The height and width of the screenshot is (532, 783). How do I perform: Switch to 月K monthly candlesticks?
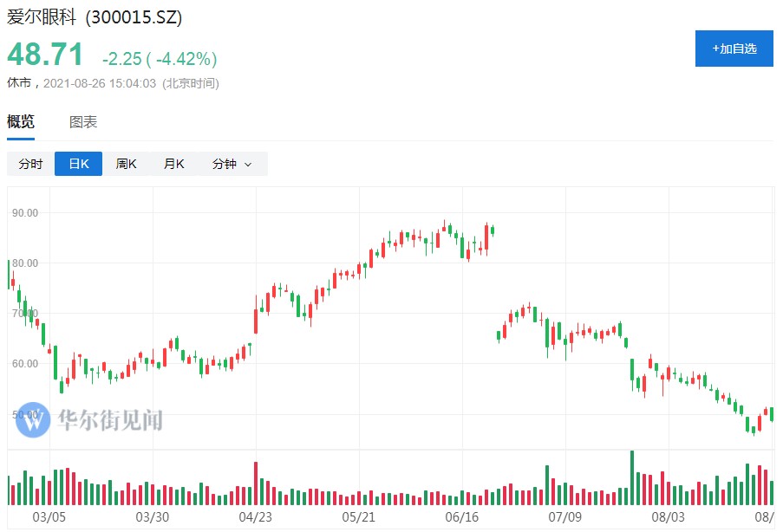pos(174,164)
